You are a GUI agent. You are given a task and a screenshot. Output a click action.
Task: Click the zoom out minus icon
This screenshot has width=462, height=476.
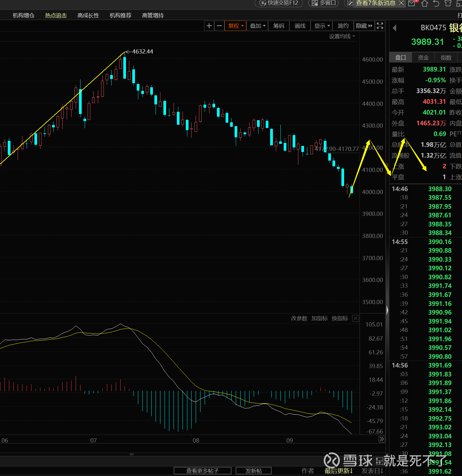pos(219,26)
